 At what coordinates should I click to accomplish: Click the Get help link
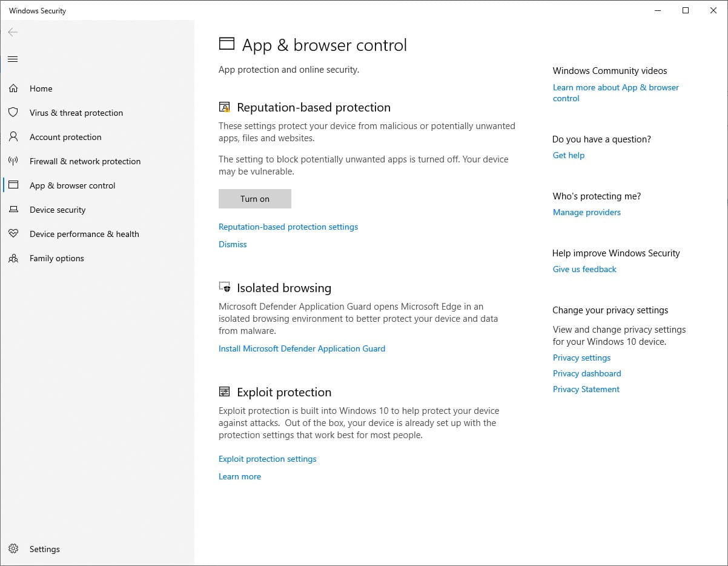pyautogui.click(x=569, y=155)
